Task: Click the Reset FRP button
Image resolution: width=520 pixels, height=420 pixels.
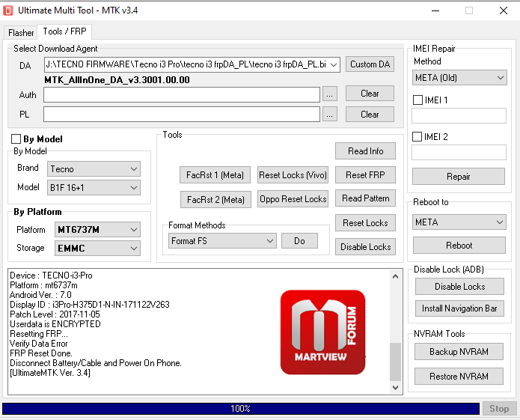Action: [x=365, y=175]
